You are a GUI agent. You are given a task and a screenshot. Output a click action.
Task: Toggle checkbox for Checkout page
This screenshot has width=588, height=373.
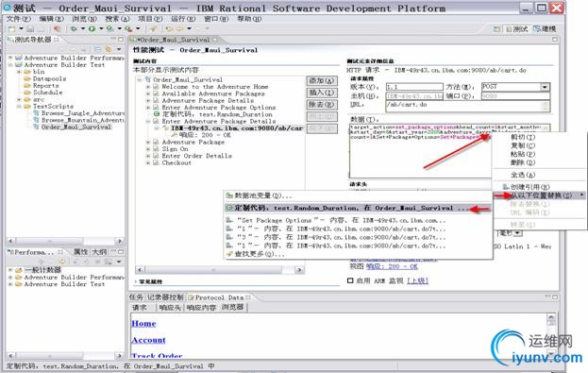click(x=156, y=162)
